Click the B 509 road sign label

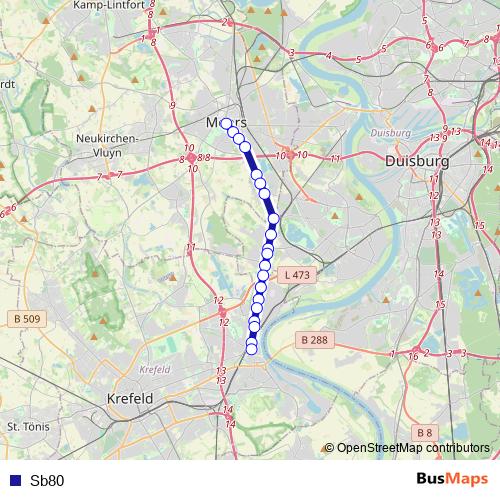pos(27,319)
